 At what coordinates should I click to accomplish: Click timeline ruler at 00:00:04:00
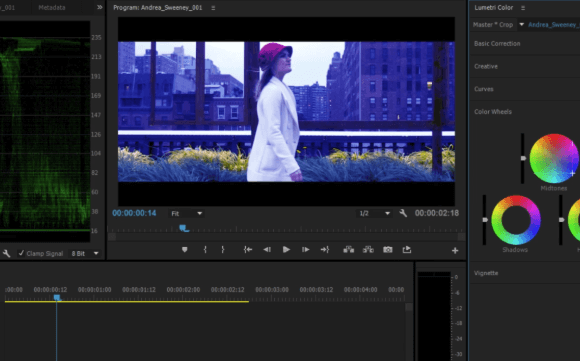(361, 290)
